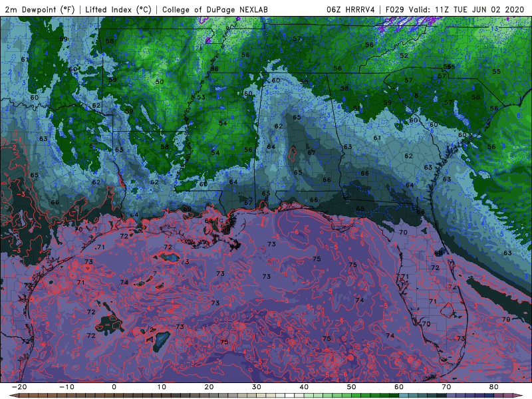The image size is (532, 399).
Task: Click the "F029 Valid: 11Z TUE JUN 02 2020" text
Action: (455, 10)
